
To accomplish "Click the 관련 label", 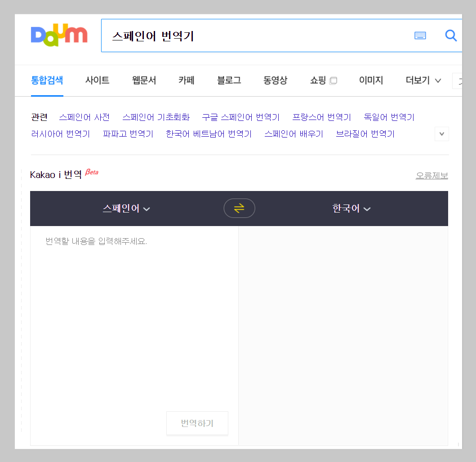I will tap(40, 117).
